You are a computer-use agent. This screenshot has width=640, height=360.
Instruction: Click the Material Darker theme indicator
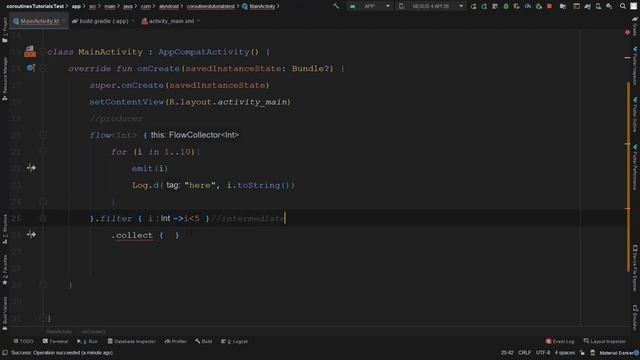click(616, 353)
